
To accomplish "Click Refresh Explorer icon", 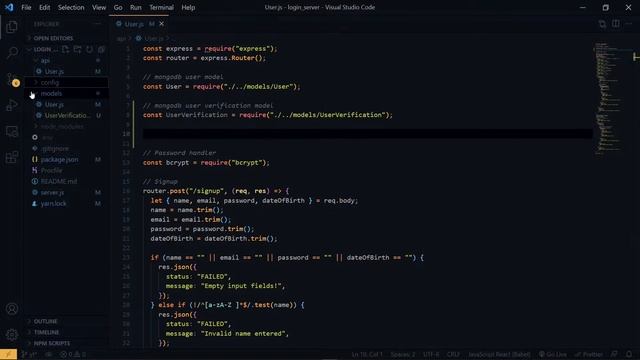I will click(x=89, y=49).
